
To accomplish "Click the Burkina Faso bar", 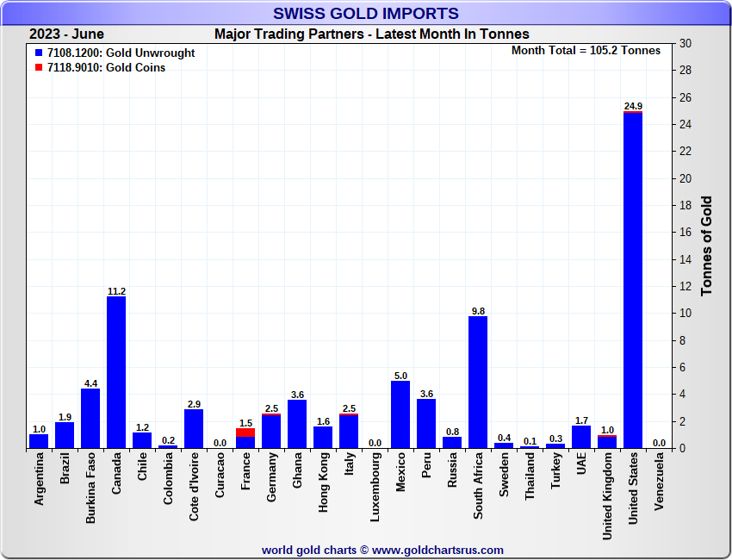I will click(x=90, y=418).
